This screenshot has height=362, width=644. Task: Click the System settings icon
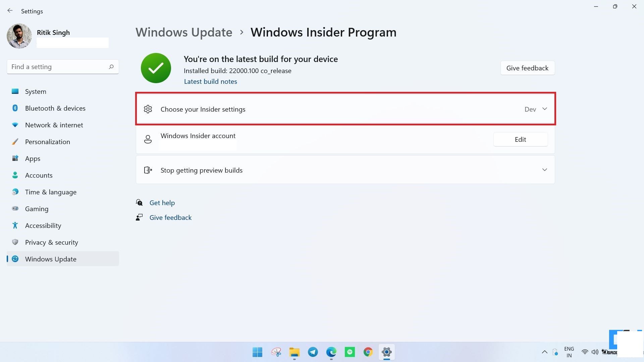[15, 92]
